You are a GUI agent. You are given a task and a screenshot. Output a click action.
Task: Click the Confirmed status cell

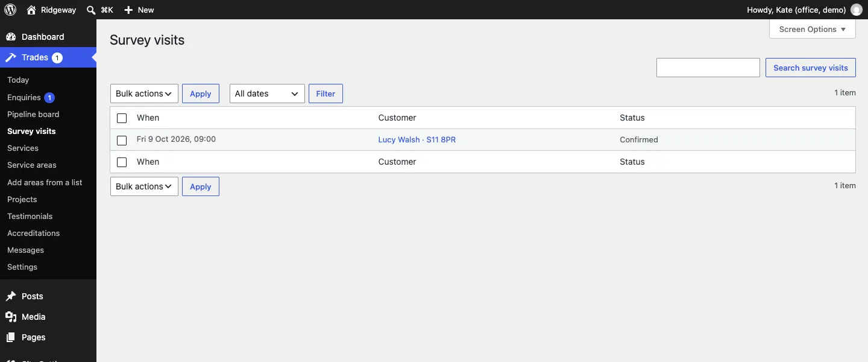pos(639,139)
